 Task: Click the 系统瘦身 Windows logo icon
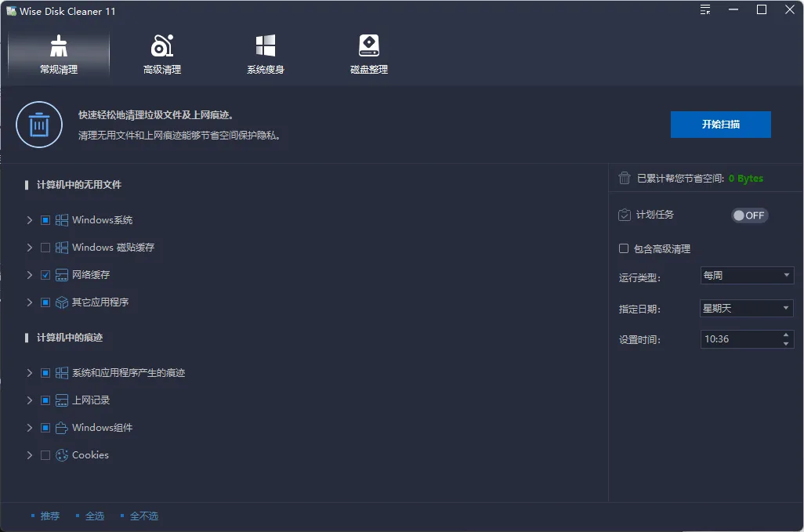point(266,45)
